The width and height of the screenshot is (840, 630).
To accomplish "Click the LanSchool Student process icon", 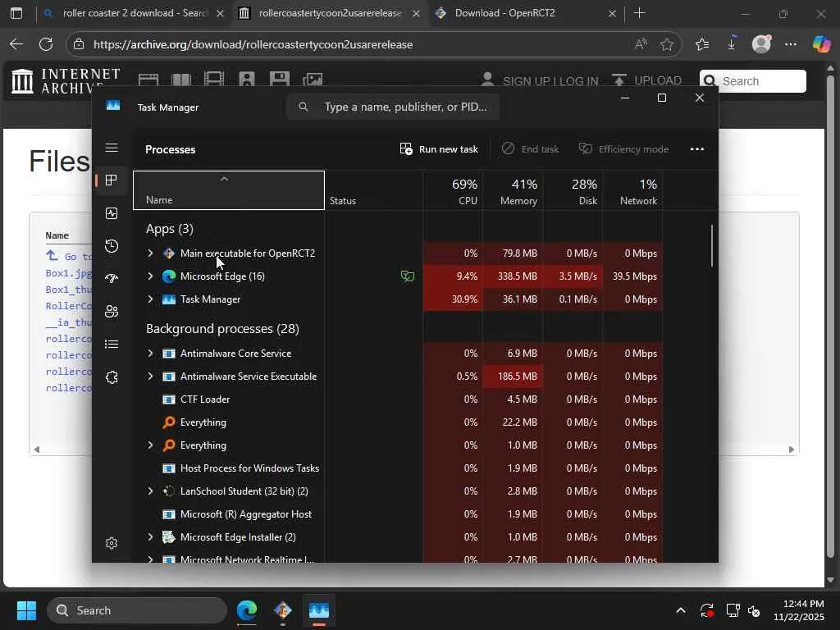I will coord(169,491).
